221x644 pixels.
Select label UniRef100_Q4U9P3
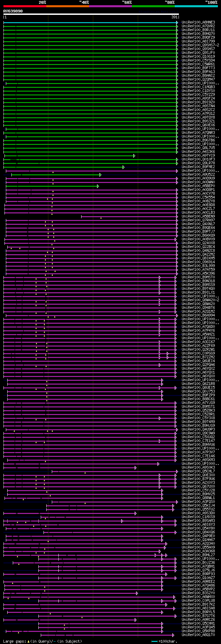198,430
